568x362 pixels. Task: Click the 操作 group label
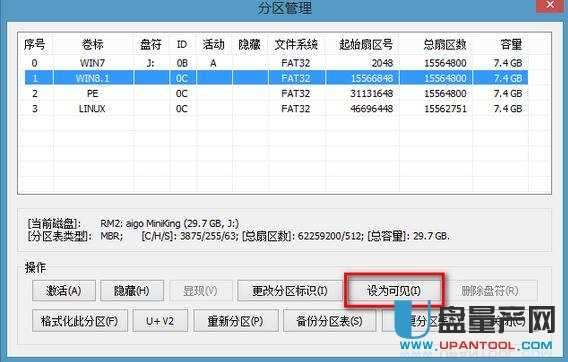click(x=36, y=268)
